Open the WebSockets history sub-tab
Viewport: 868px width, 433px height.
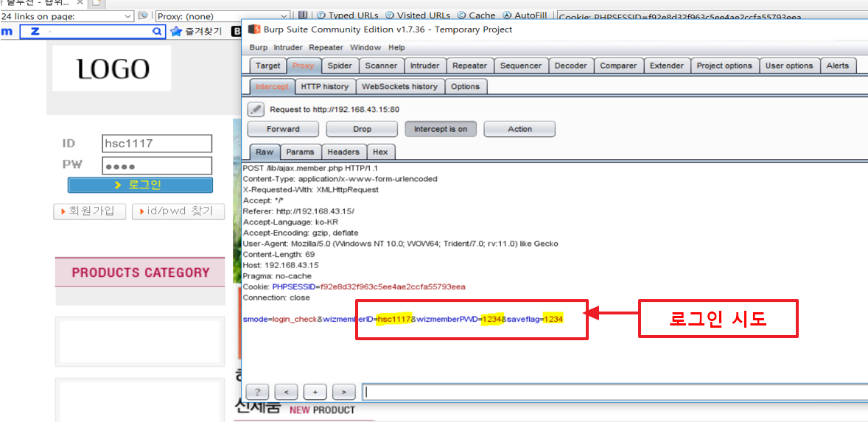399,86
